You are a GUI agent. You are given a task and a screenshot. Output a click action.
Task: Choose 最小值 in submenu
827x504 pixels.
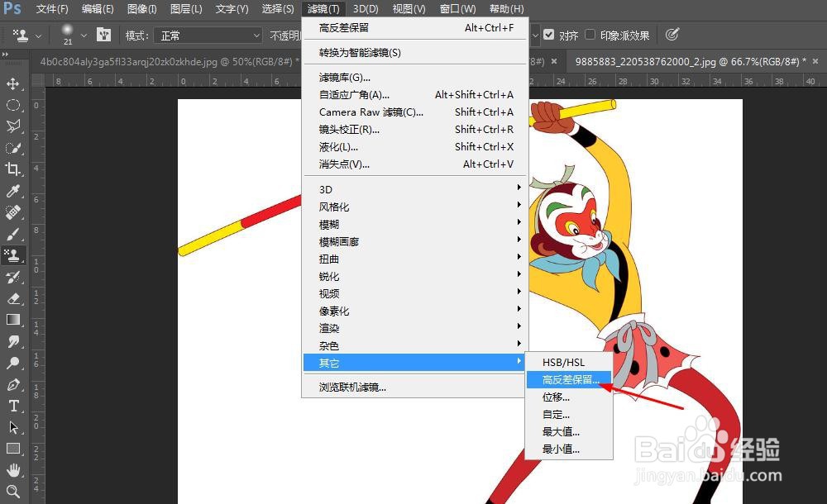click(x=570, y=449)
